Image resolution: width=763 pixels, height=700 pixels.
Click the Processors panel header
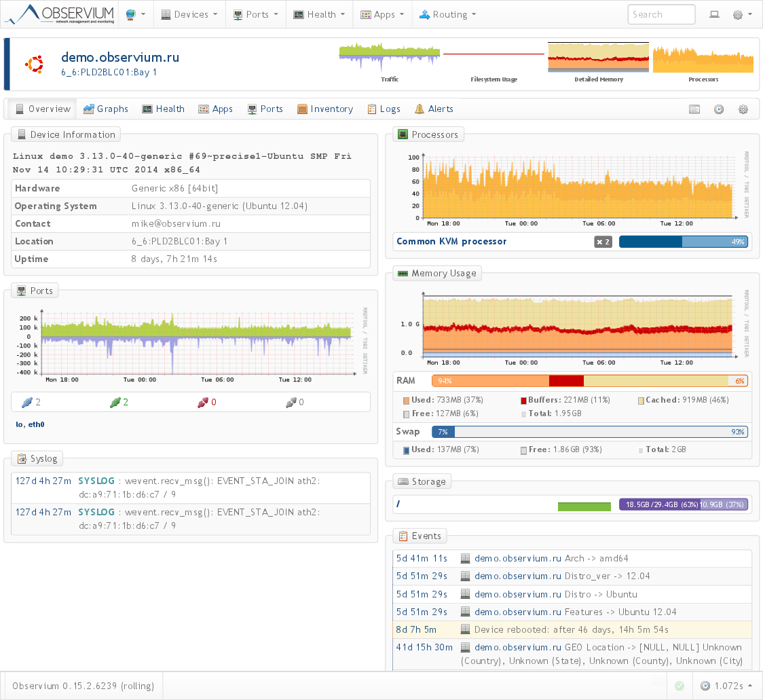point(428,134)
